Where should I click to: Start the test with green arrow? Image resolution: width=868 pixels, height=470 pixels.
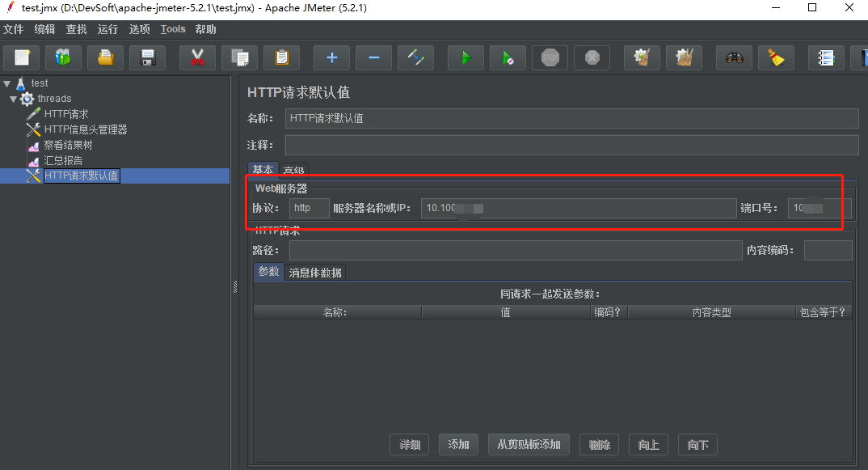466,57
